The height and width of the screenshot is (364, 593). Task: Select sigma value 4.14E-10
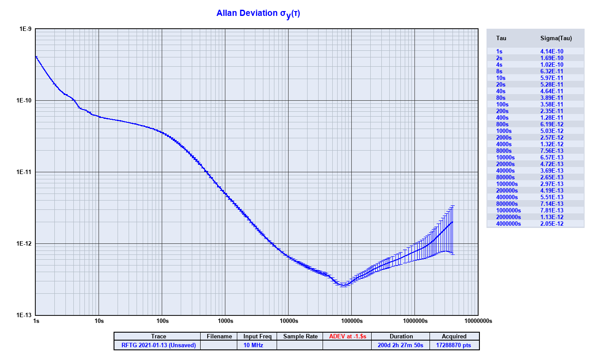pos(552,52)
